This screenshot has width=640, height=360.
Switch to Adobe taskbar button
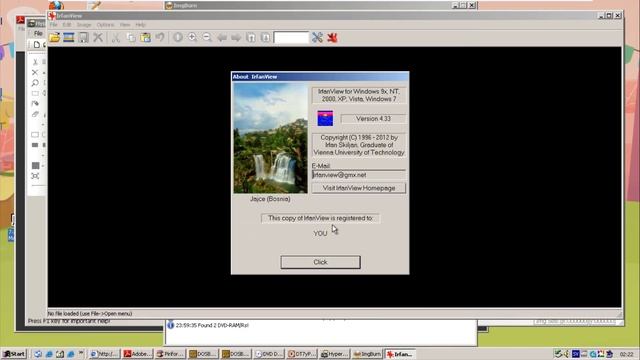138,354
